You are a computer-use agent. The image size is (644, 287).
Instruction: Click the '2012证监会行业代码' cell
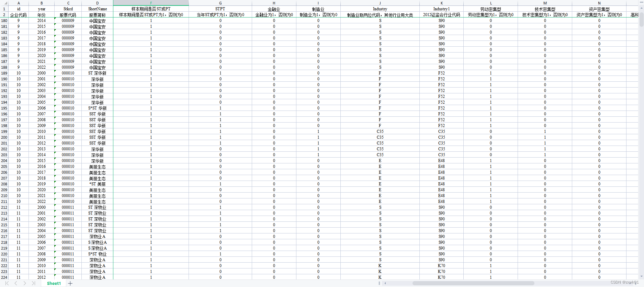441,15
